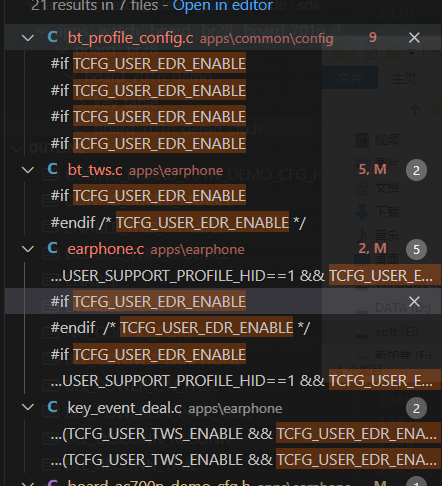The width and height of the screenshot is (442, 486).
Task: Collapse earphone.c results chevron
Action: coord(28,249)
